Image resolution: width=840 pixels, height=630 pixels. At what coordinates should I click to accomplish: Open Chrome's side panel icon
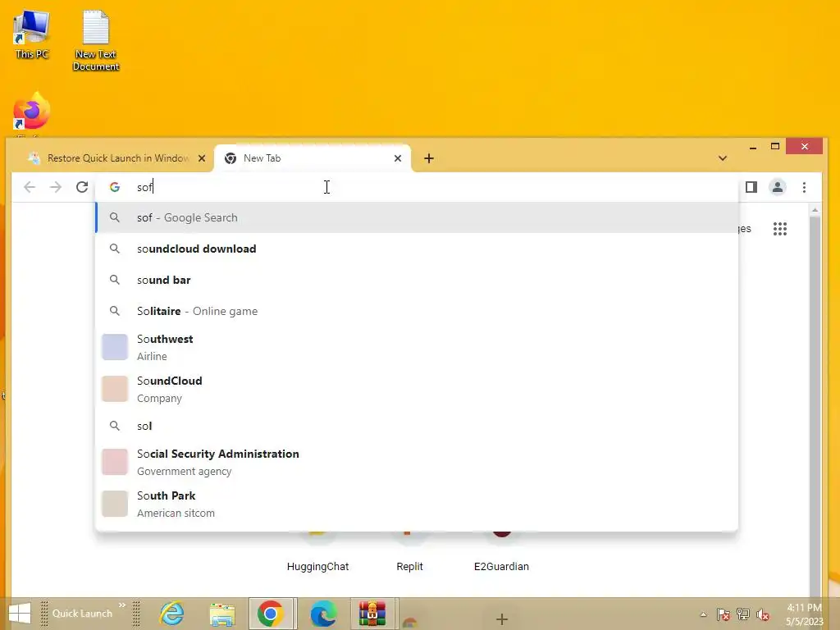[751, 187]
